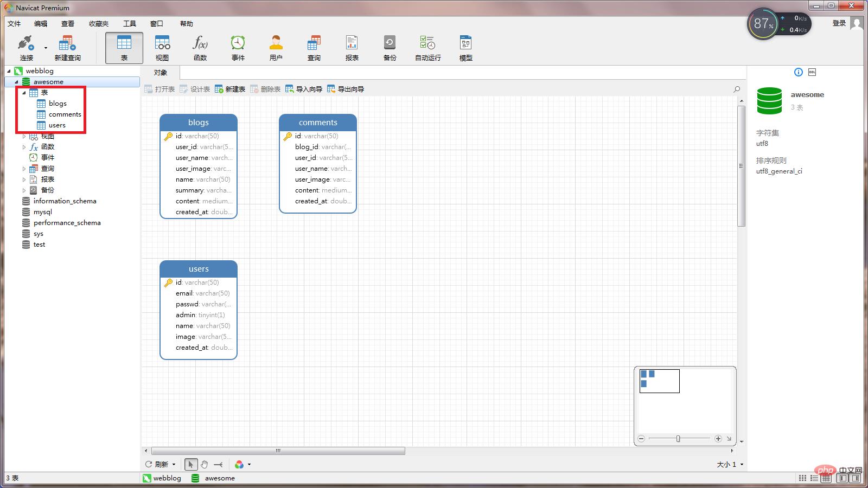
Task: Open the color palette dropdown arrow
Action: point(249,465)
